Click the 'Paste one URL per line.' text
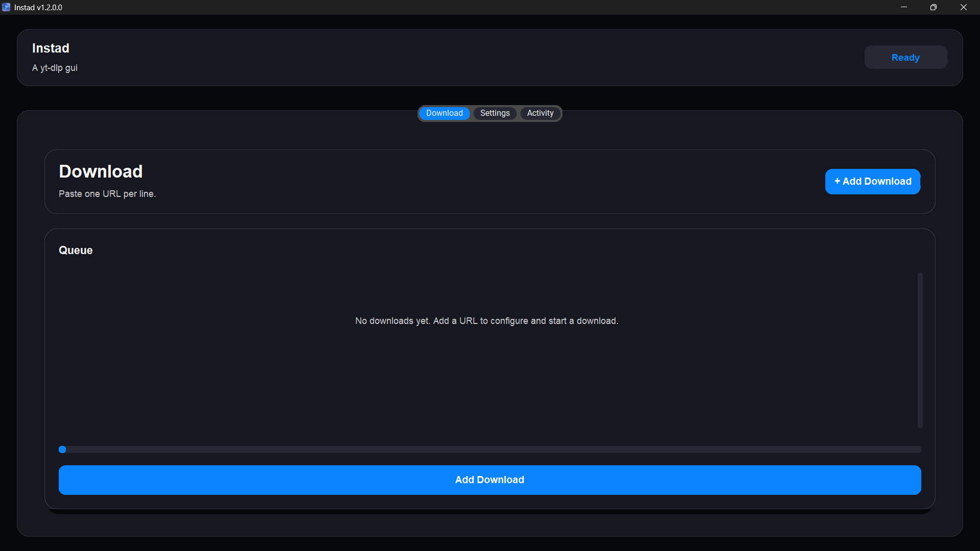Screen dimensions: 980x551 pyautogui.click(x=107, y=194)
